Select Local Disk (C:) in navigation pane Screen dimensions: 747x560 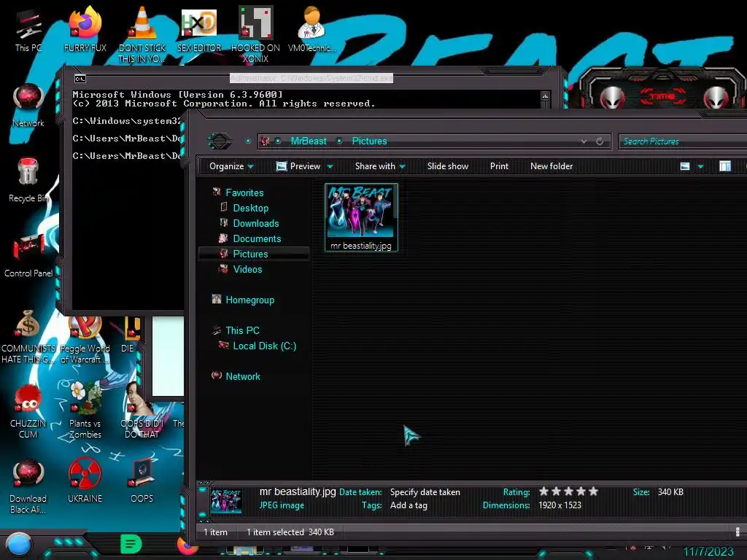[x=264, y=346]
